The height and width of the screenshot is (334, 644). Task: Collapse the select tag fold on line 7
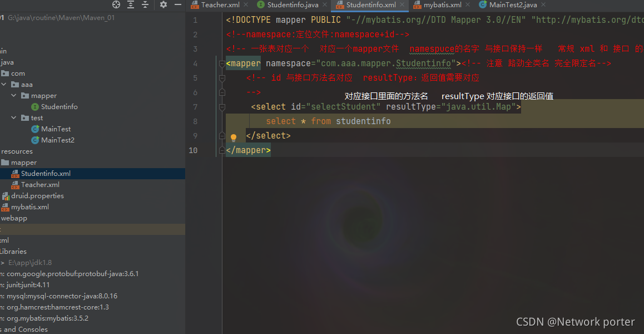[222, 106]
